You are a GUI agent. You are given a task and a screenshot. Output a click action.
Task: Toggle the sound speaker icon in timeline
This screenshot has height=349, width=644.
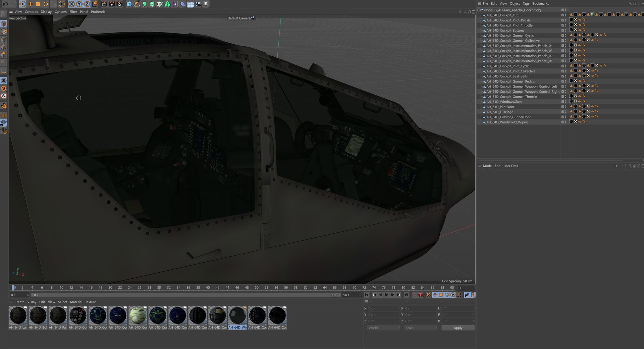click(467, 295)
